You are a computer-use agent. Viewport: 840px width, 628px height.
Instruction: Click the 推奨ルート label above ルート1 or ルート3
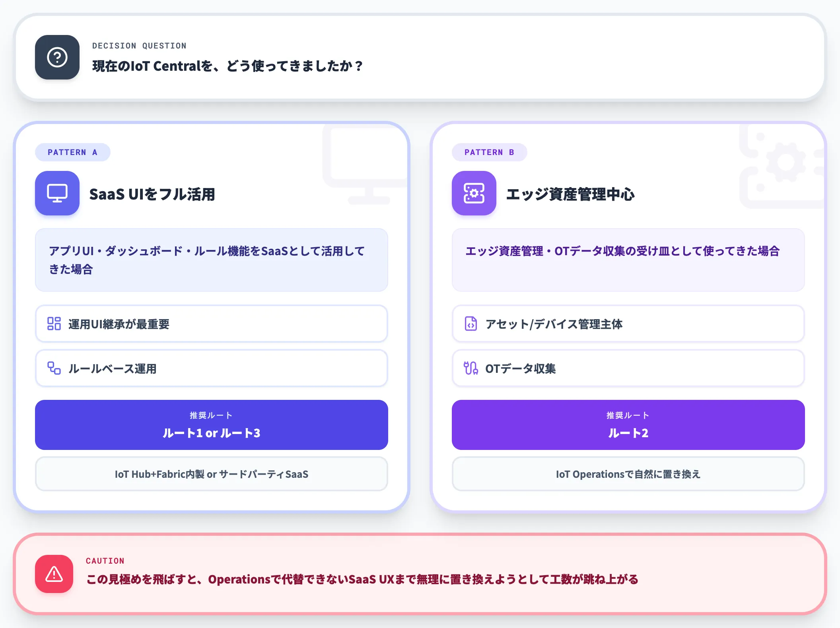coord(212,415)
